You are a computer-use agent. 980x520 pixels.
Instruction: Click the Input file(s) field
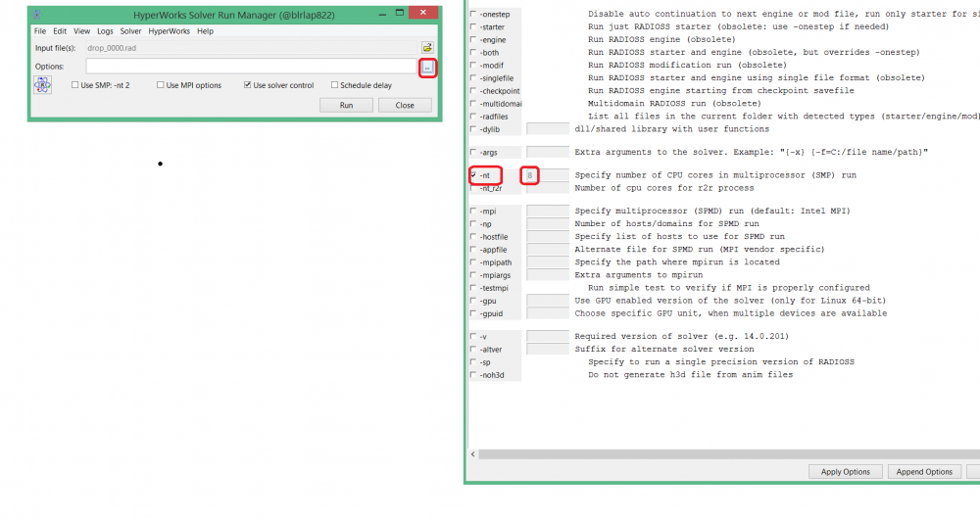251,48
